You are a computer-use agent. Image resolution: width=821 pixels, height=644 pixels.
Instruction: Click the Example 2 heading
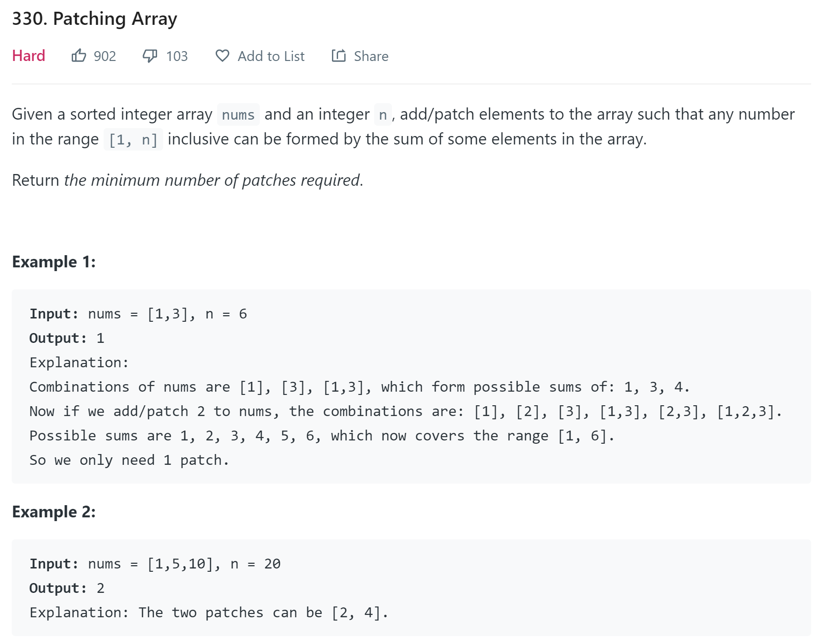(x=54, y=512)
